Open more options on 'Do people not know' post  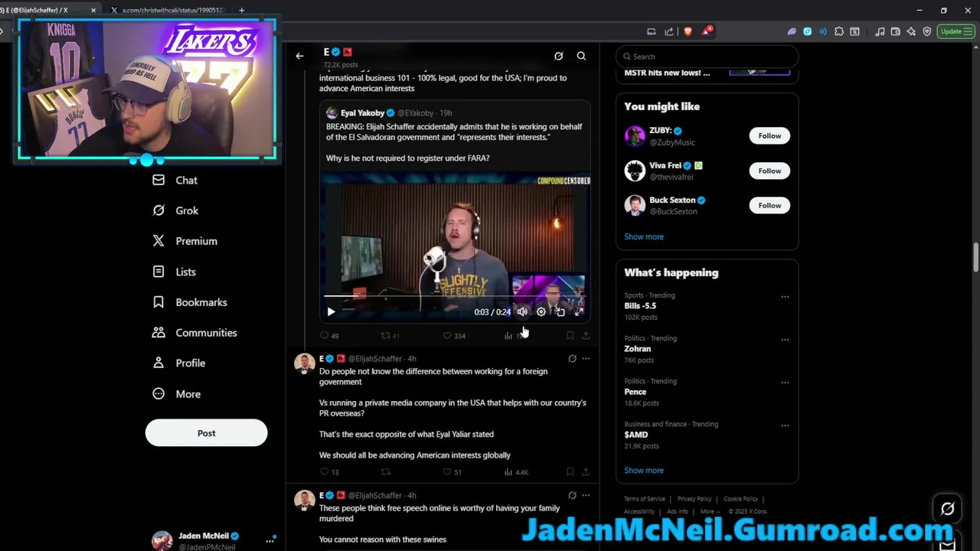pos(586,358)
